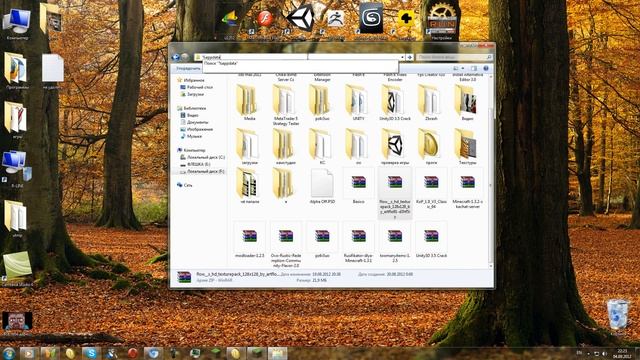Select the UNITY folder

358,103
